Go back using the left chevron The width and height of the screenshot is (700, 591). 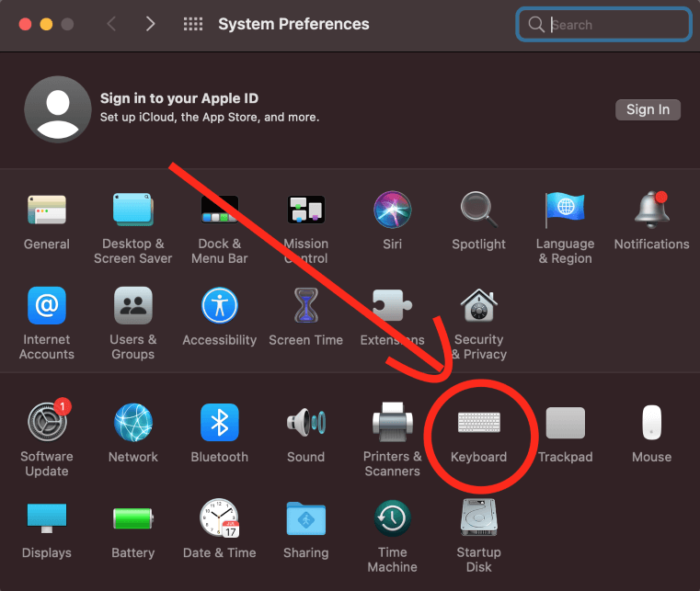coord(111,25)
